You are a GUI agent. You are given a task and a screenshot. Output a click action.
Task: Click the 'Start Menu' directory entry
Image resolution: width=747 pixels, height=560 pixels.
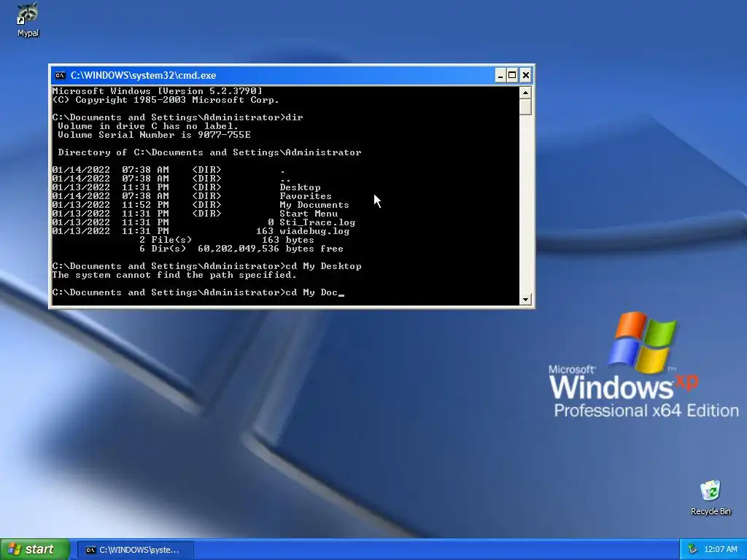(x=309, y=214)
